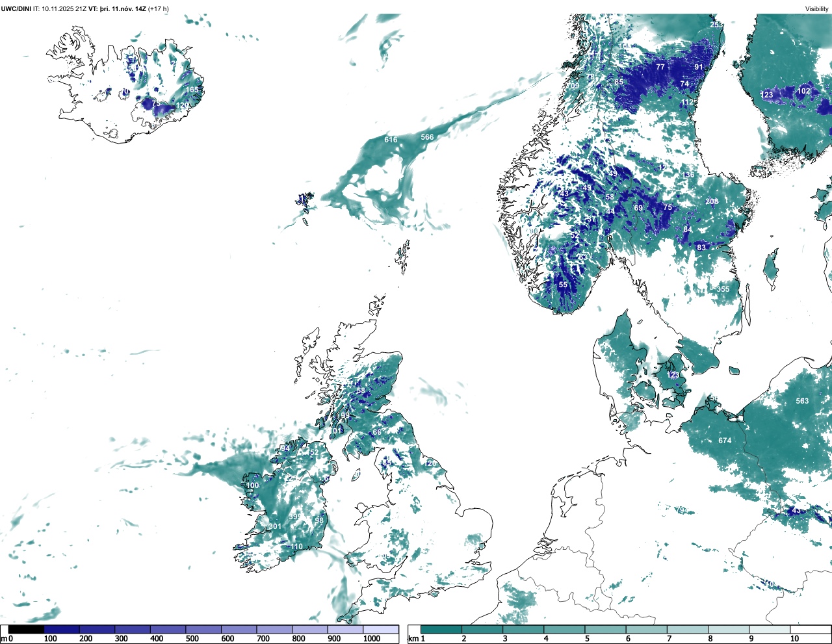Click the 'UWC/DINI' model label in header
The width and height of the screenshot is (832, 644).
click(16, 8)
